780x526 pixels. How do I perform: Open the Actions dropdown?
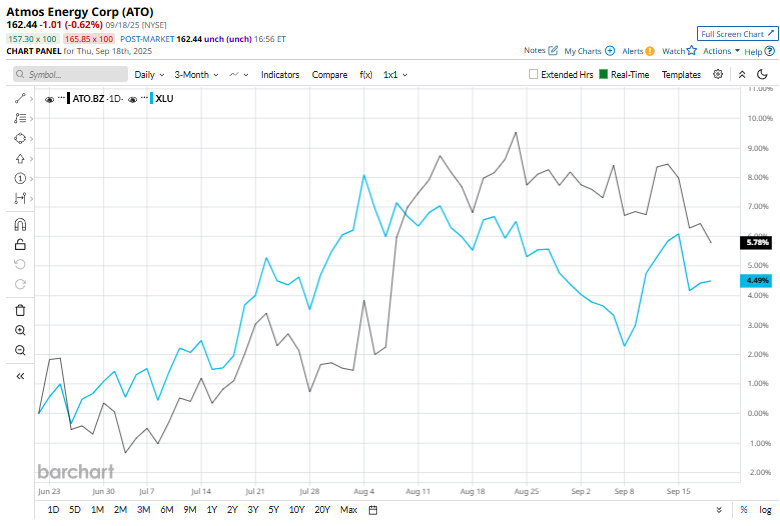[721, 51]
